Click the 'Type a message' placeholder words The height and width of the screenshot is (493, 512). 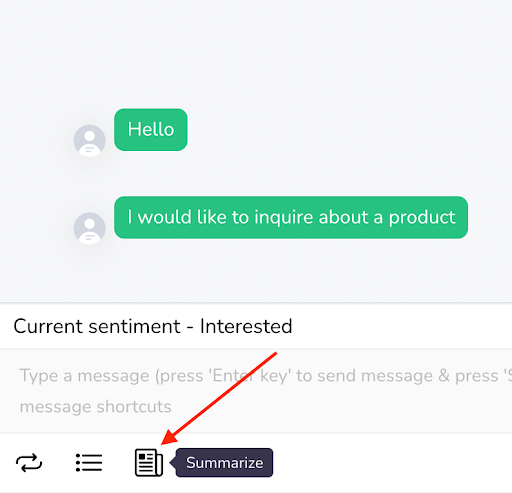85,376
